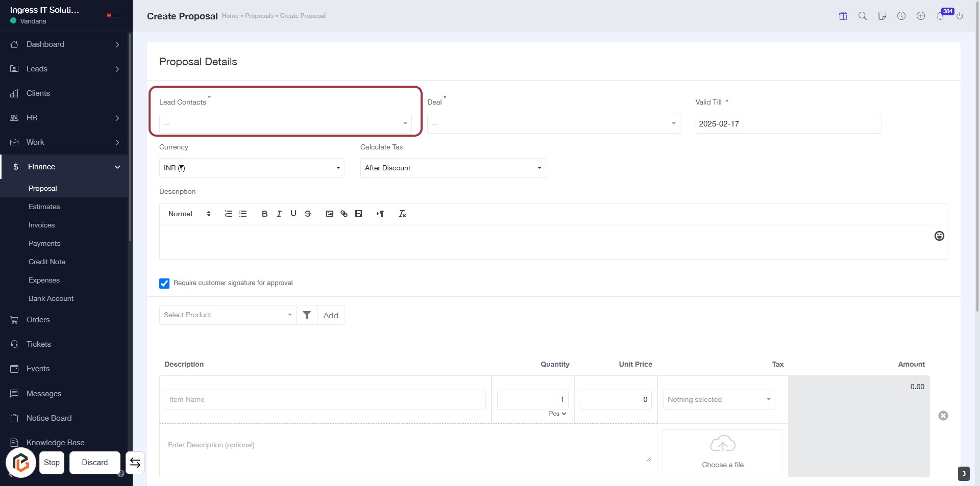Screen dimensions: 980x486
Task: Open the Currency dropdown
Action: 252,168
